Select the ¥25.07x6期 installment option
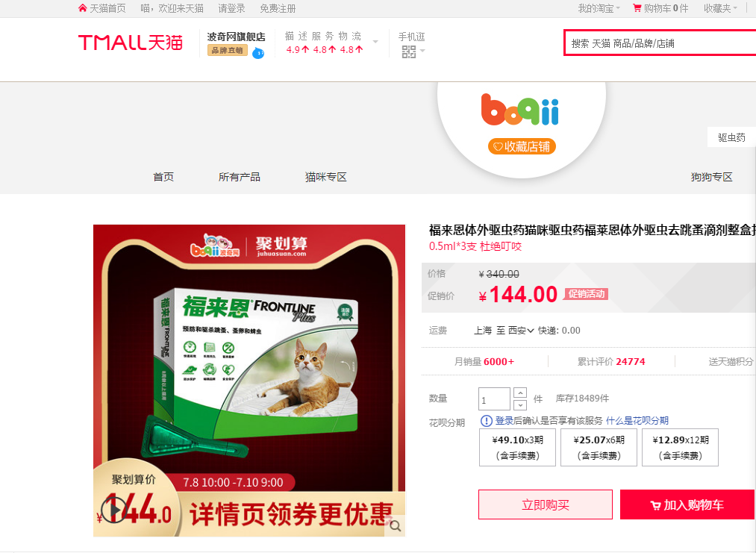The image size is (756, 553). (599, 448)
